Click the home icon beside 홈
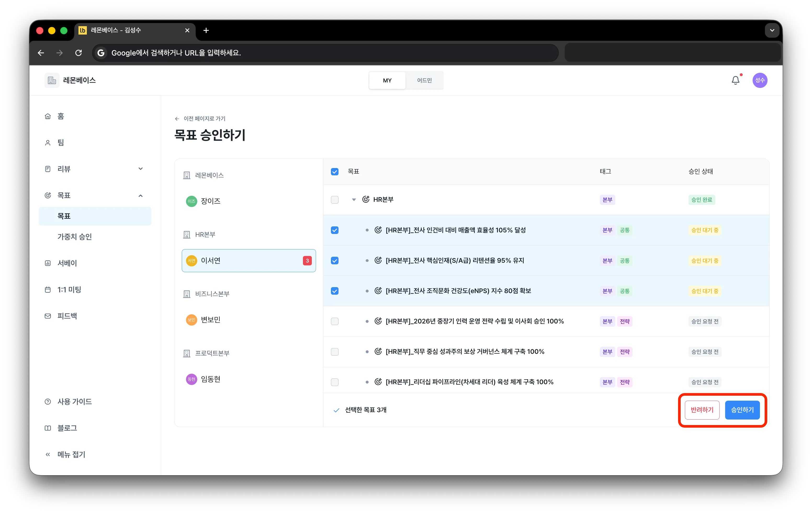The height and width of the screenshot is (514, 812). tap(48, 116)
